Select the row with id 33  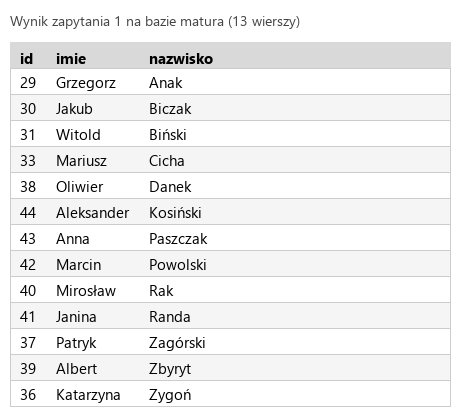click(x=230, y=160)
